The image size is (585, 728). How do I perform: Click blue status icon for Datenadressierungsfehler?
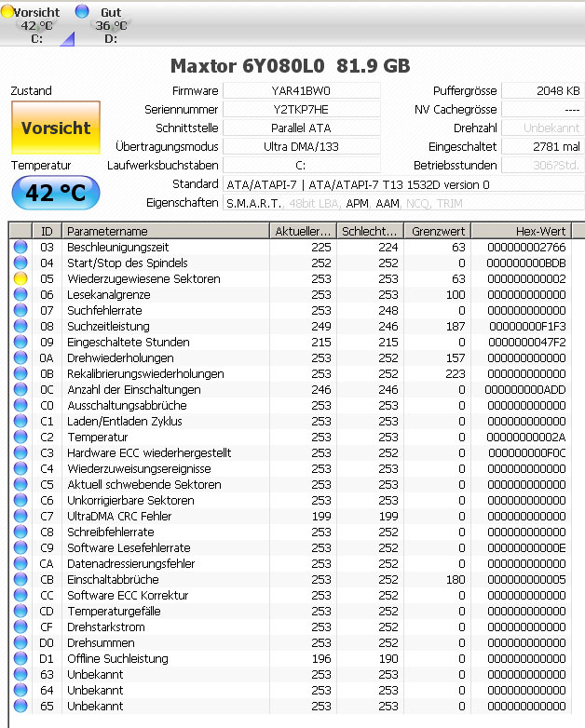[20, 563]
